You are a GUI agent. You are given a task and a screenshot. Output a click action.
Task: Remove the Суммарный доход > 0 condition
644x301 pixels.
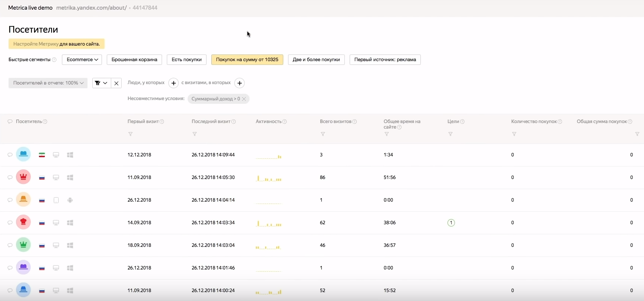coord(244,99)
